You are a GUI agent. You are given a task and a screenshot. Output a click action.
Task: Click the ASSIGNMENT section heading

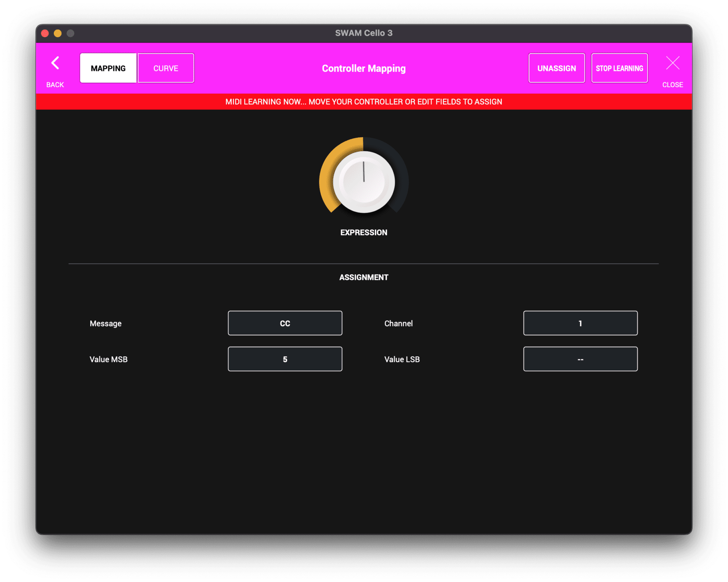tap(364, 278)
